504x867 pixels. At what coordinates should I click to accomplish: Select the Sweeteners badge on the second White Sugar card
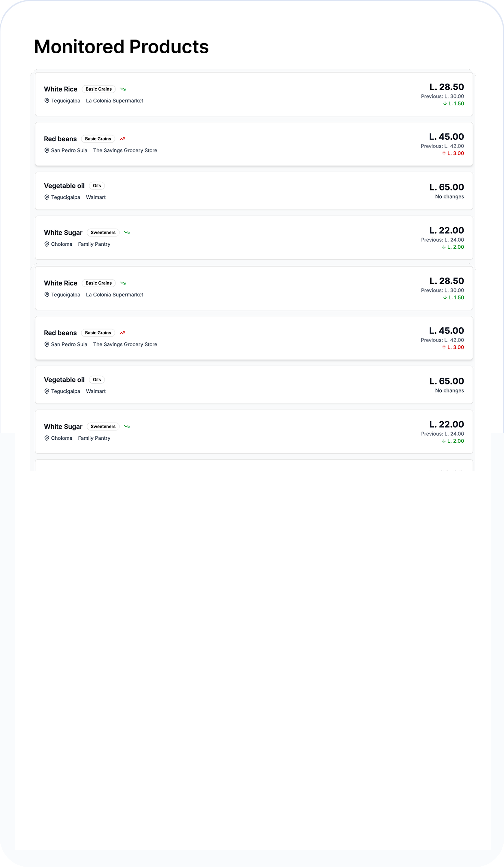pyautogui.click(x=103, y=427)
